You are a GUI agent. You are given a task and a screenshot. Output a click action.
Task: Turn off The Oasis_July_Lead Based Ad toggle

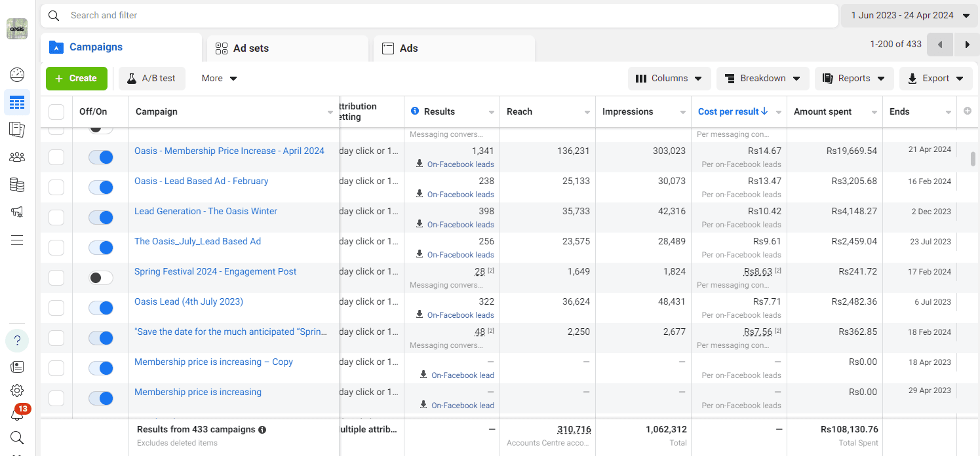[x=101, y=248]
